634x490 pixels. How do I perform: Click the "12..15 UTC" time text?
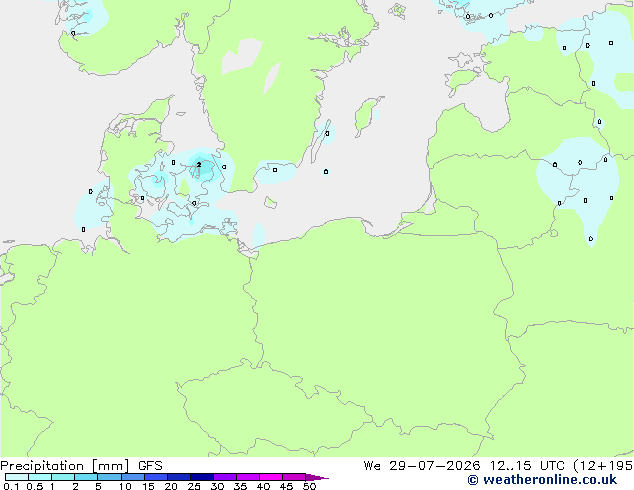527,466
